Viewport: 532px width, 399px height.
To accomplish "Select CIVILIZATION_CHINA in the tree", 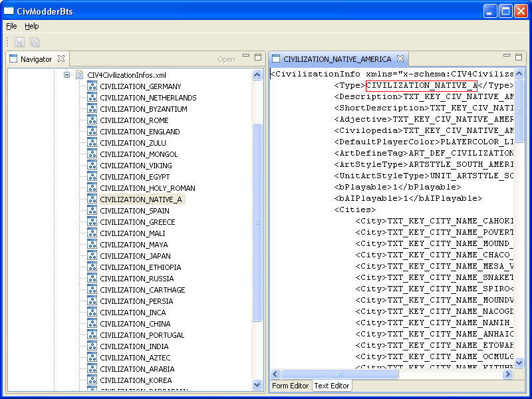I will coord(135,324).
